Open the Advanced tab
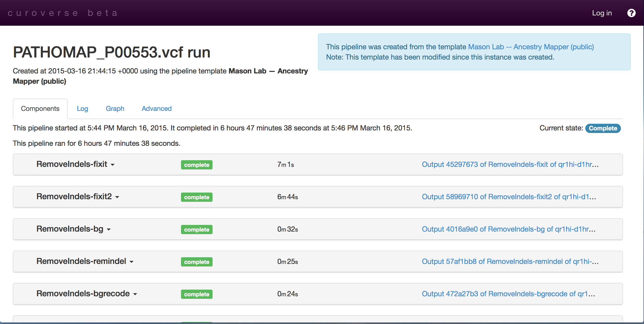Screen dimensions: 644x324 pos(156,109)
